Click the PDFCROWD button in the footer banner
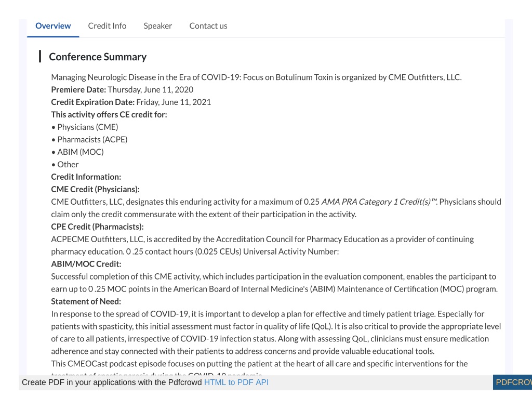Image resolution: width=532 pixels, height=411 pixels. pyautogui.click(x=512, y=382)
